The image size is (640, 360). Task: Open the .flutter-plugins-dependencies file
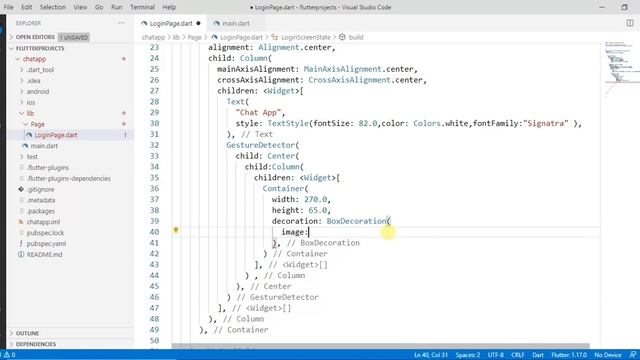pos(70,178)
